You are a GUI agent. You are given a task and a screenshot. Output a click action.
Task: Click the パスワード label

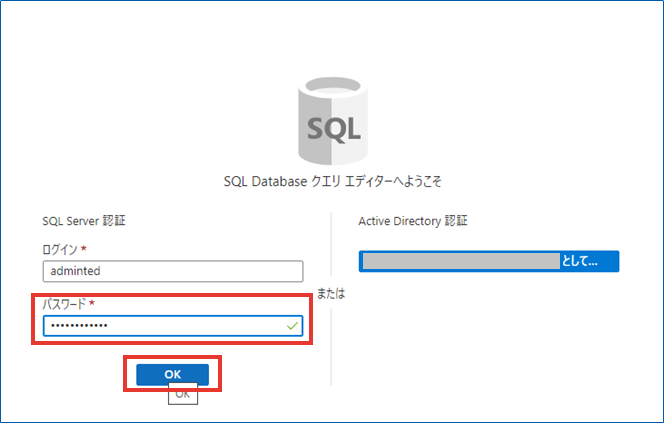(64, 304)
